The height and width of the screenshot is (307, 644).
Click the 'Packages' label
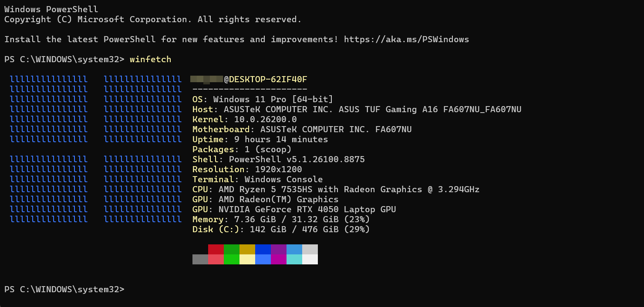click(x=213, y=150)
